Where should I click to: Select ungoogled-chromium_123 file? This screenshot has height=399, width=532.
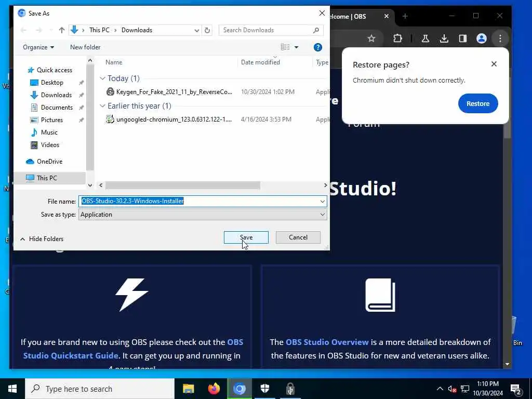click(174, 119)
